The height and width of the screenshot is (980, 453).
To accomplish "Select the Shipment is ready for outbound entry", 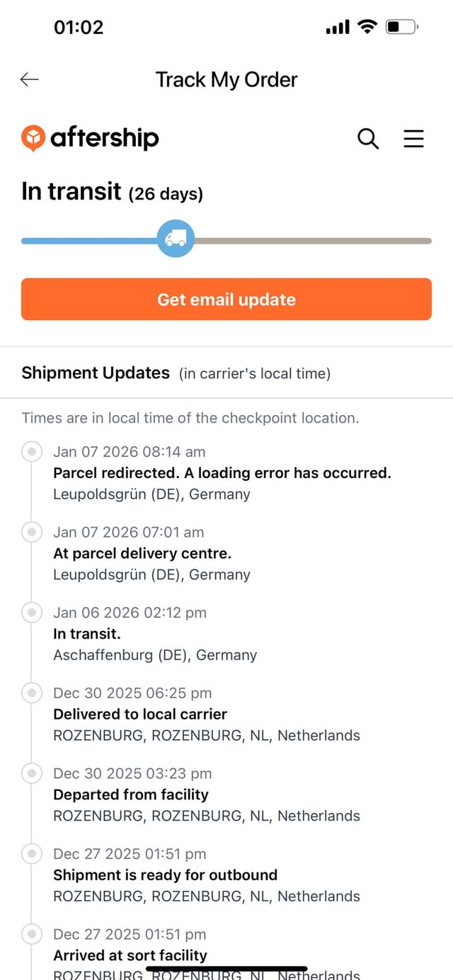I will [x=165, y=874].
